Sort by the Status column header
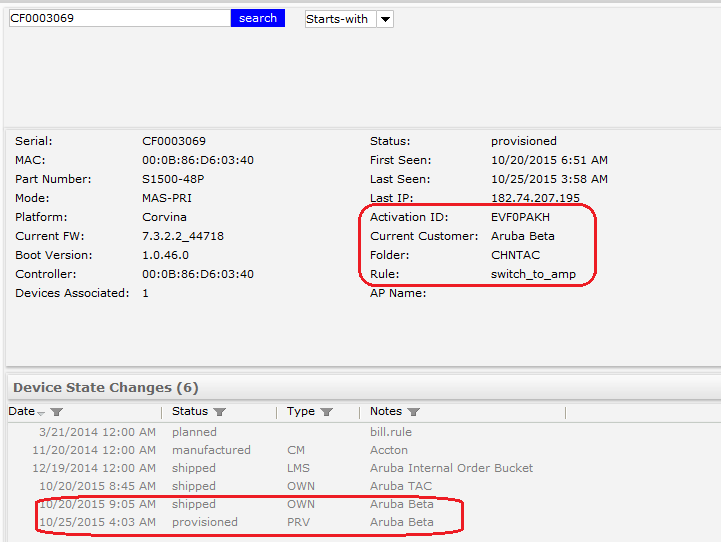721x542 pixels. point(190,411)
